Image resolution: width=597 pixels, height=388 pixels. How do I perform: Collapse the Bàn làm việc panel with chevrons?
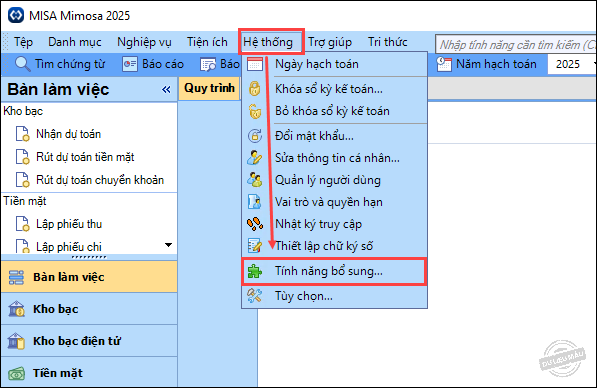coord(166,89)
